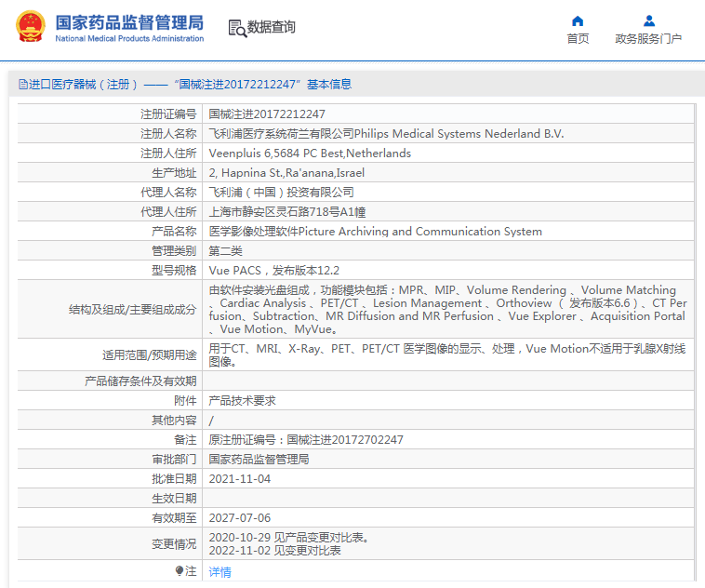Click the lightbulb icon beside 注
The width and height of the screenshot is (705, 588).
pos(180,571)
